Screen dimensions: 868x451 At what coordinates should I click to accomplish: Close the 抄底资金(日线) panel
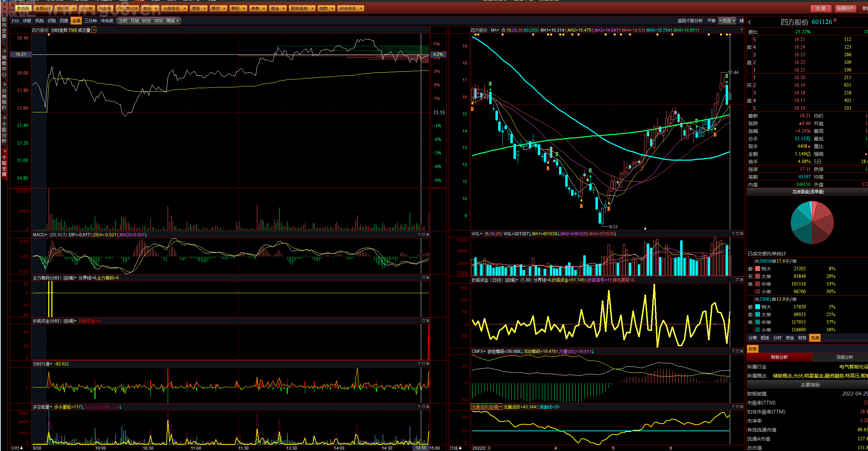(x=742, y=280)
